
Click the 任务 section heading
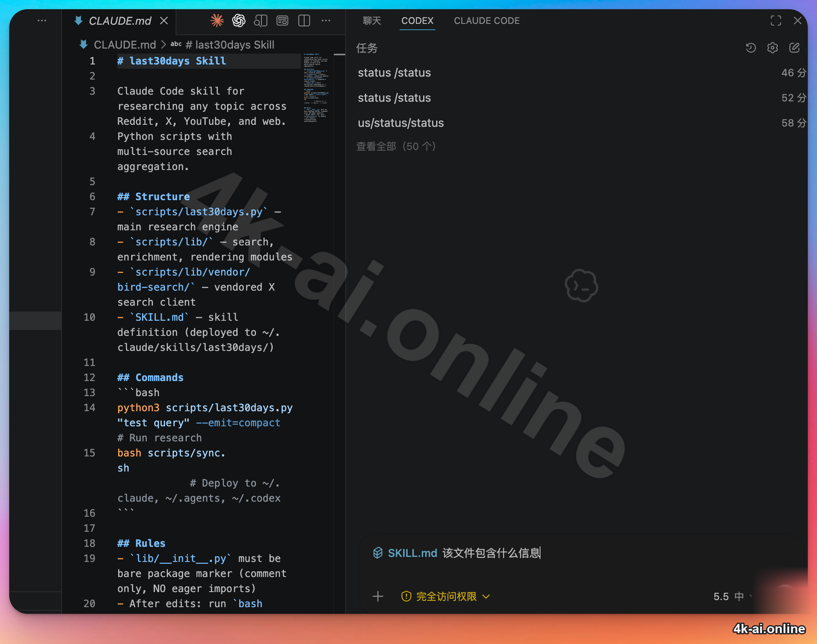tap(367, 48)
